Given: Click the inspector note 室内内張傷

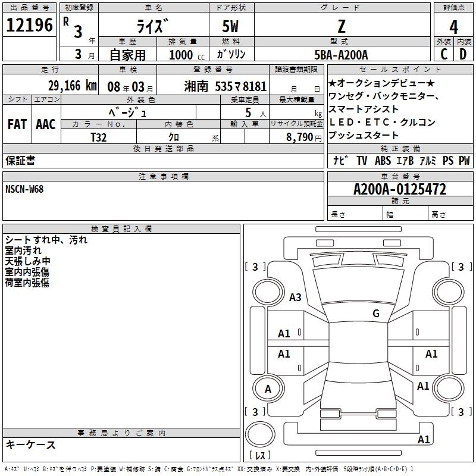Looking at the screenshot, I should (27, 272).
